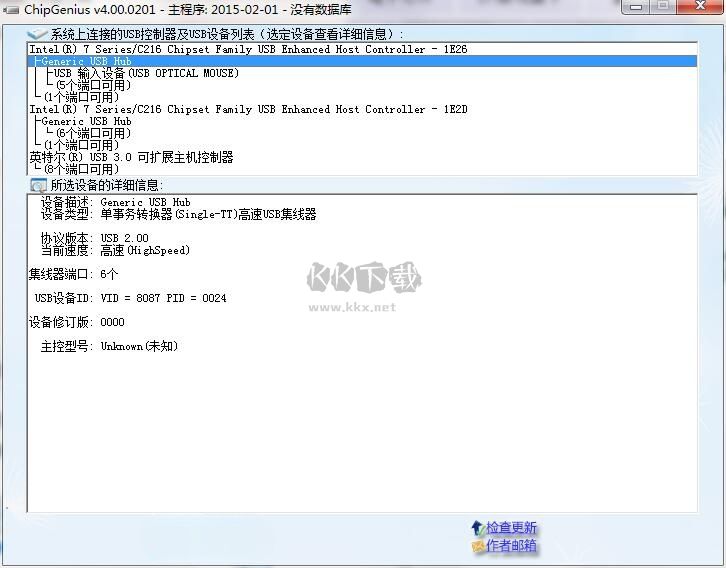Click the device details section icon
Viewport: 726px width, 568px height.
38,185
